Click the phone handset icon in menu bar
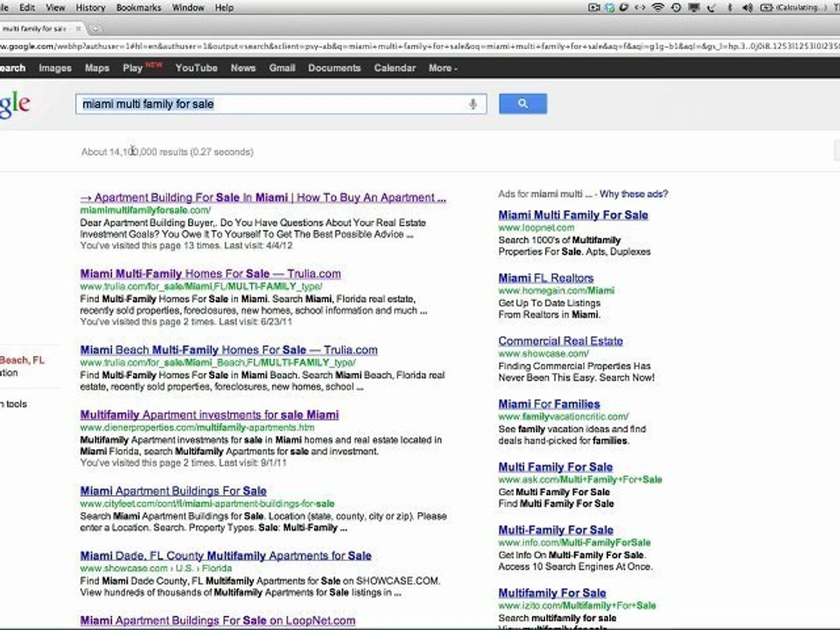 712,8
